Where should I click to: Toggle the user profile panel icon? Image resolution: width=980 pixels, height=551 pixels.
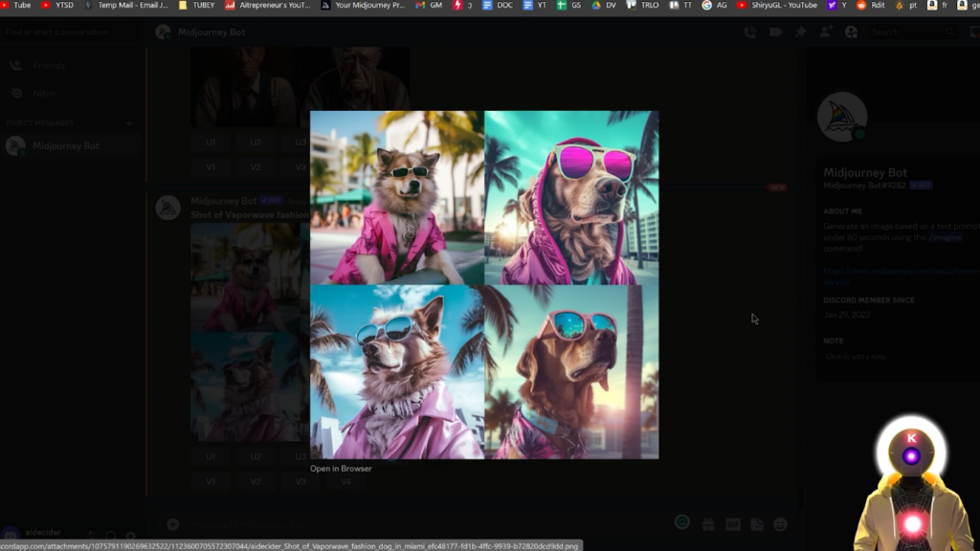pos(851,32)
